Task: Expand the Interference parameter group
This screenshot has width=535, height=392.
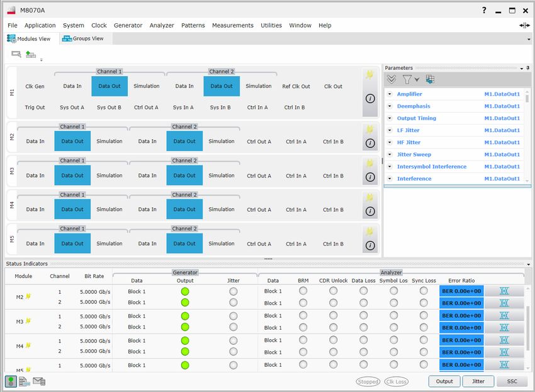Action: (390, 179)
